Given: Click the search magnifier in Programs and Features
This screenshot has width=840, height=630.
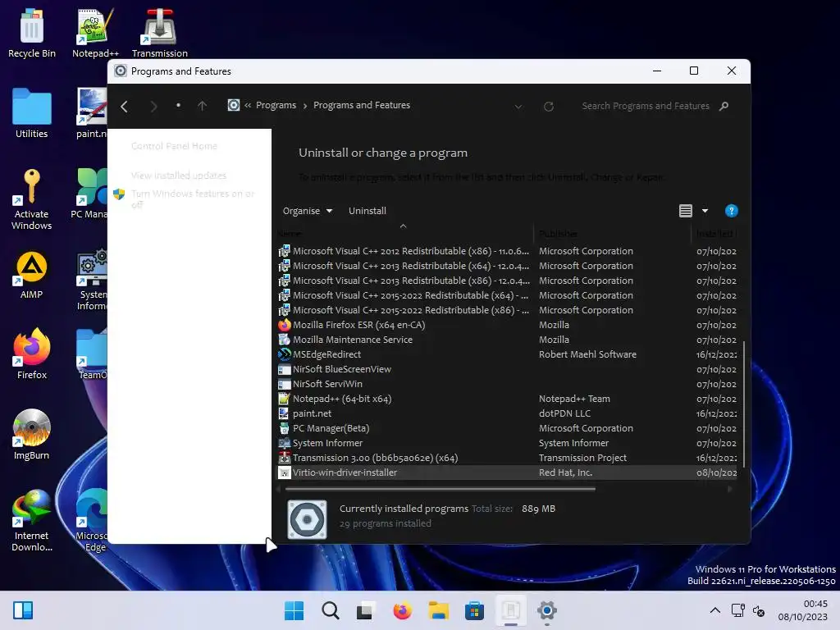Looking at the screenshot, I should (724, 106).
